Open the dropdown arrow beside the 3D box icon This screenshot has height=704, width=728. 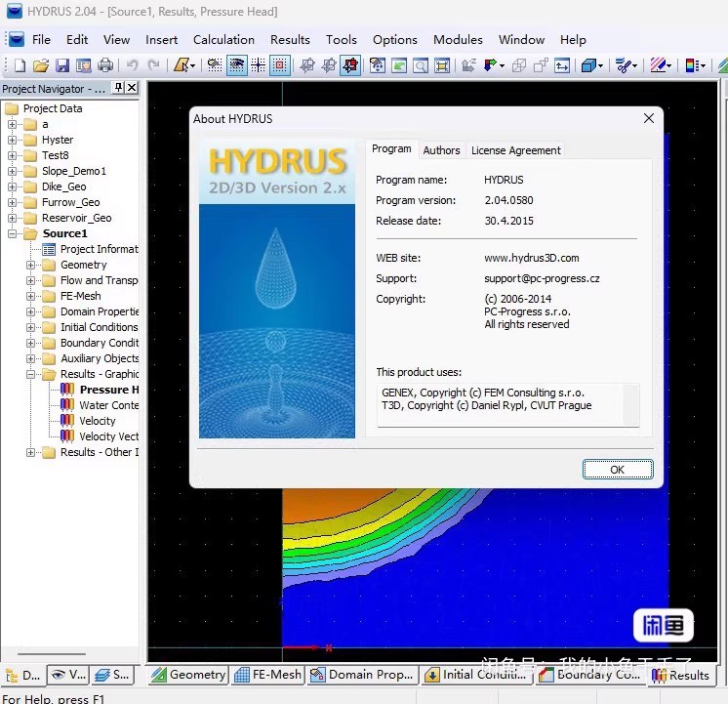(x=601, y=65)
